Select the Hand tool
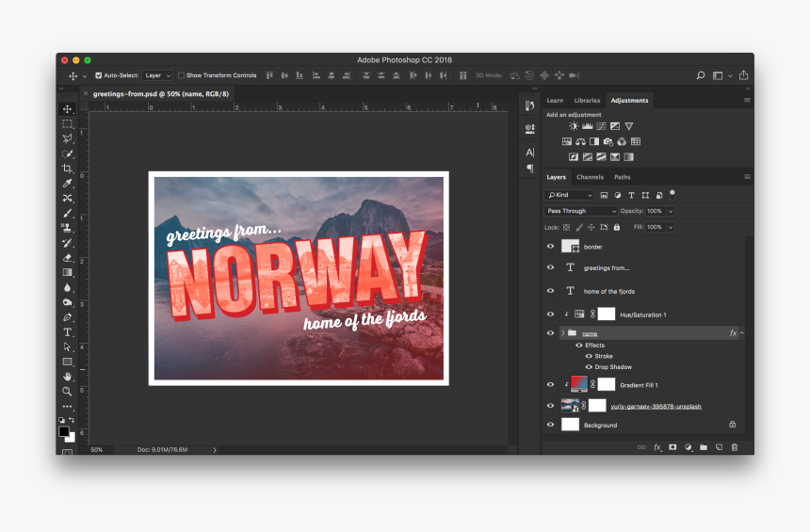The image size is (810, 532). pos(67,377)
